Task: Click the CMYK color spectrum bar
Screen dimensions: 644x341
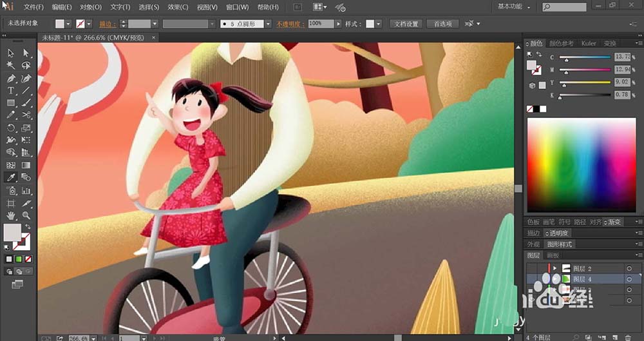Action: click(x=582, y=165)
